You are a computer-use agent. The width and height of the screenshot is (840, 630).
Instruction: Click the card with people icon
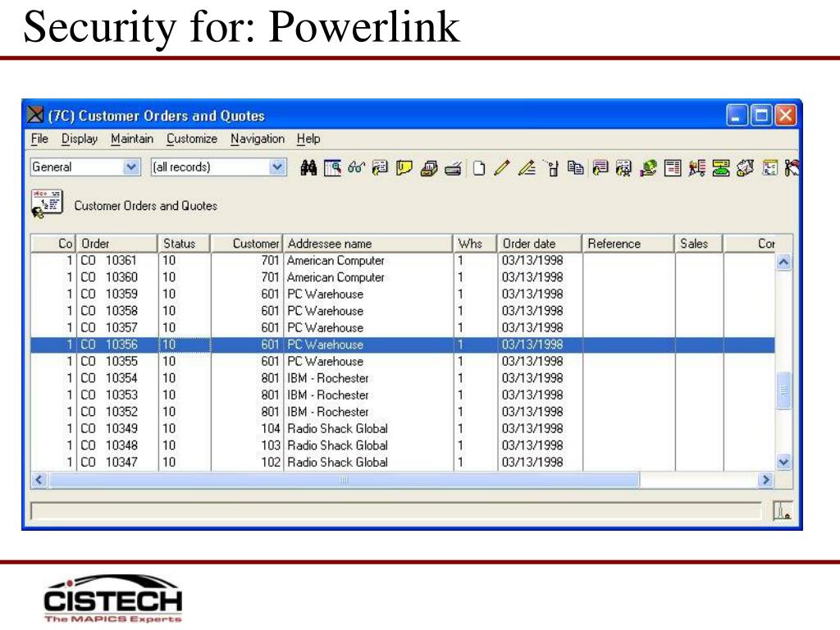[623, 168]
